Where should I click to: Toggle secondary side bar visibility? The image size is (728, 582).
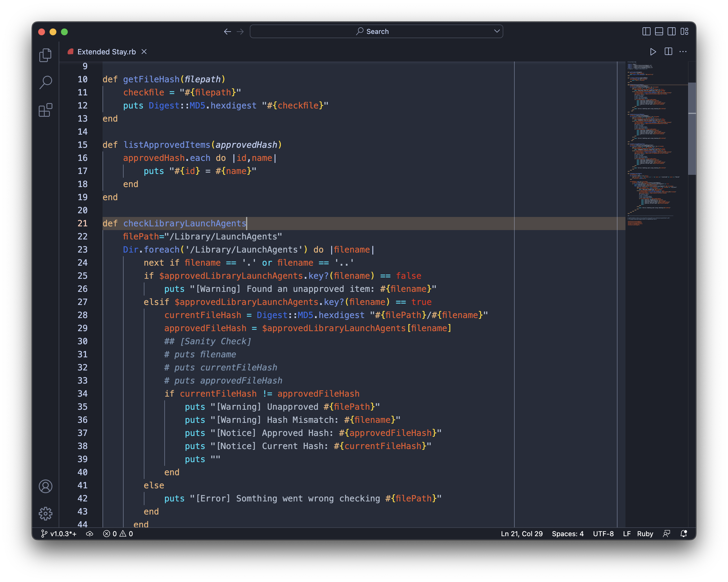pos(672,31)
